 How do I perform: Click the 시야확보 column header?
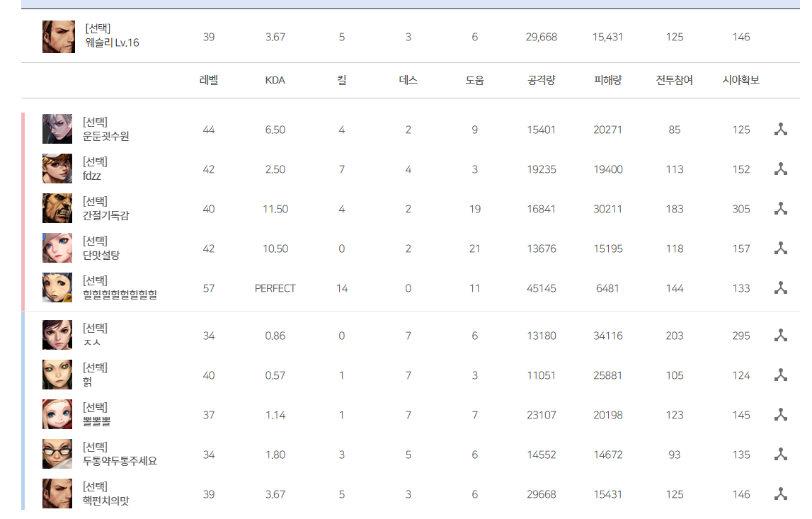click(741, 80)
